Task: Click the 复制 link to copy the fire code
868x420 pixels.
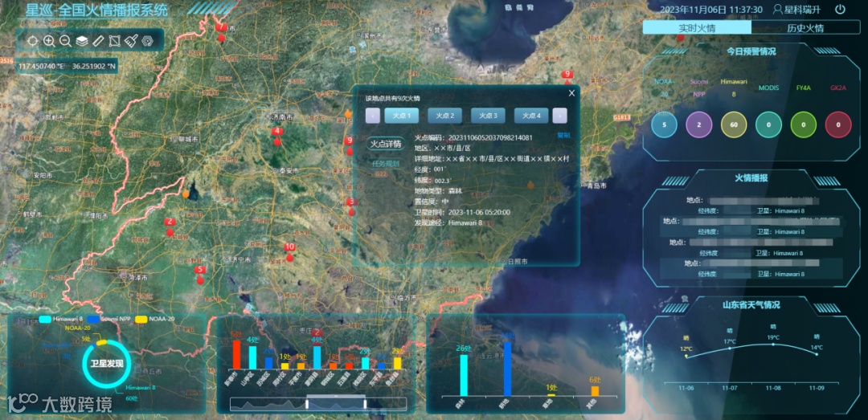Action: tap(563, 136)
